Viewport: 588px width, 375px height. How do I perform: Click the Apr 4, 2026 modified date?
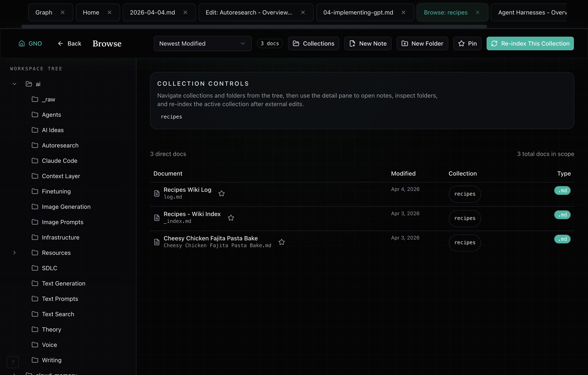(405, 189)
